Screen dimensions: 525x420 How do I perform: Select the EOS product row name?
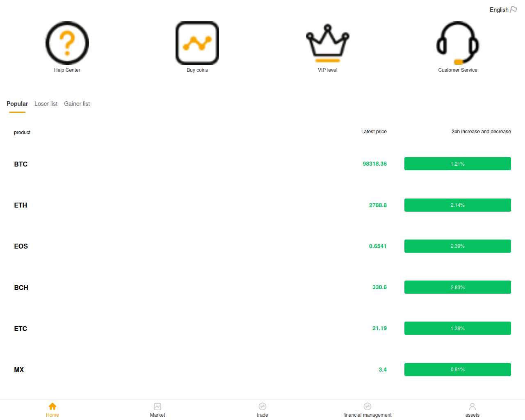21,246
